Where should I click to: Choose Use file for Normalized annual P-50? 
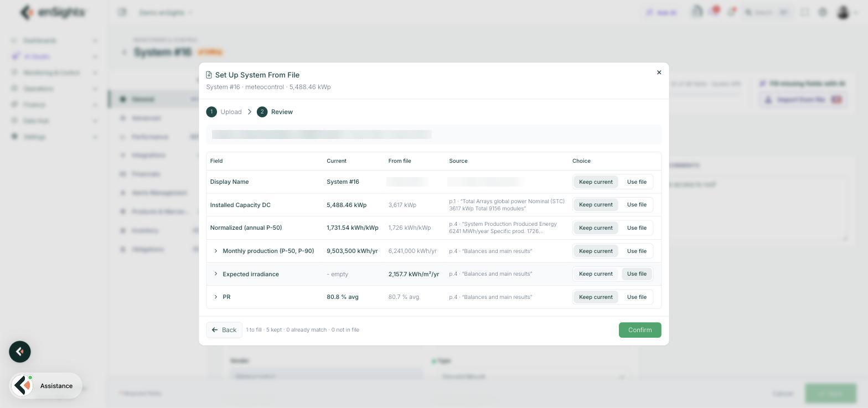[x=637, y=228]
